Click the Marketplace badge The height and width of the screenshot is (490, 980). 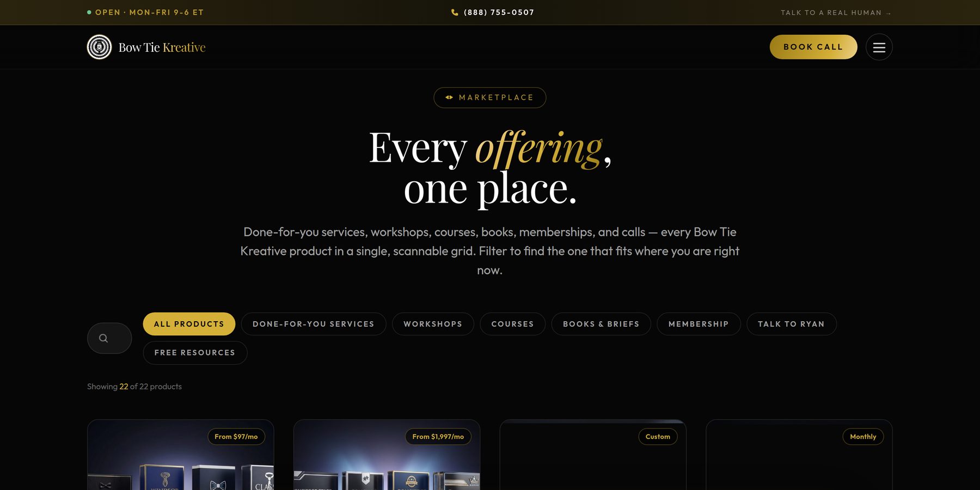[490, 97]
